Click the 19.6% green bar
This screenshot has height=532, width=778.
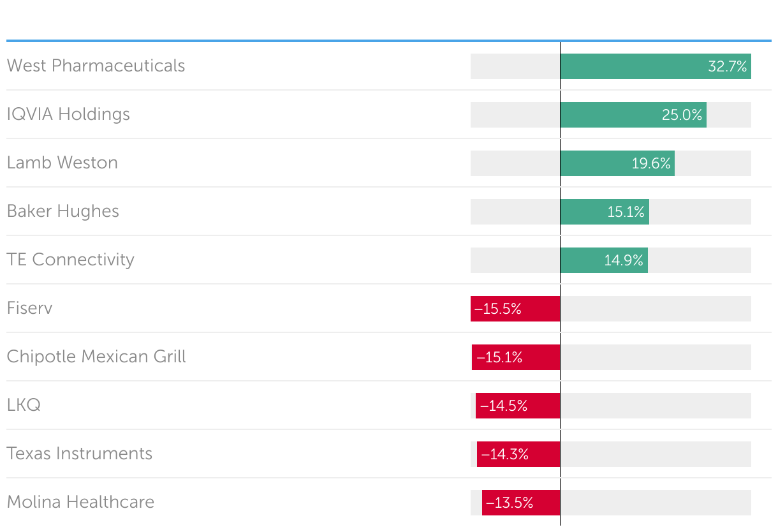[617, 163]
